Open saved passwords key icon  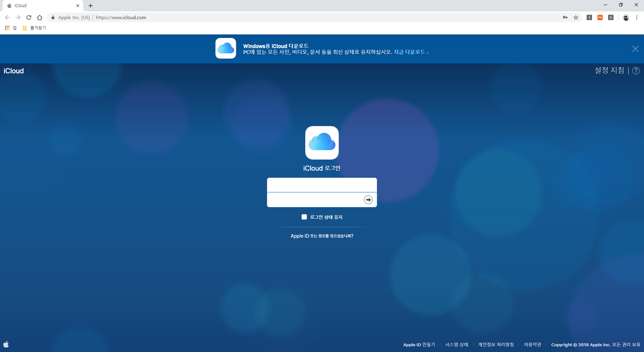click(565, 17)
